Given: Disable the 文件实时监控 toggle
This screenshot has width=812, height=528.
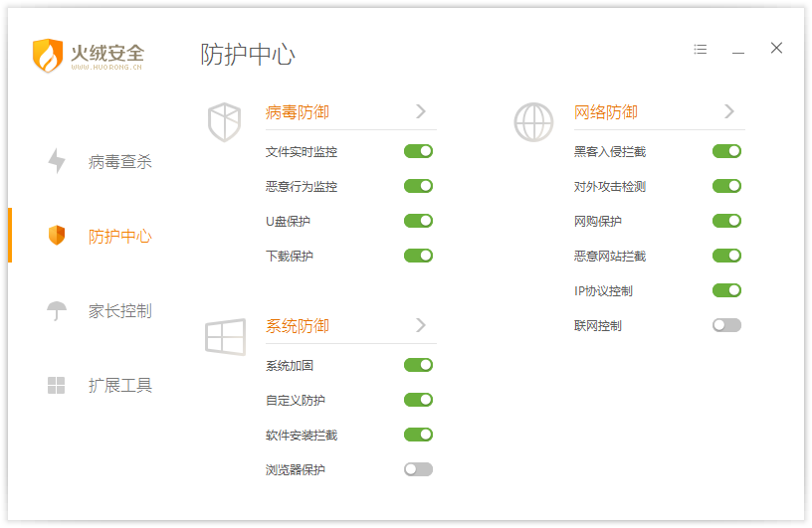Looking at the screenshot, I should 418,151.
